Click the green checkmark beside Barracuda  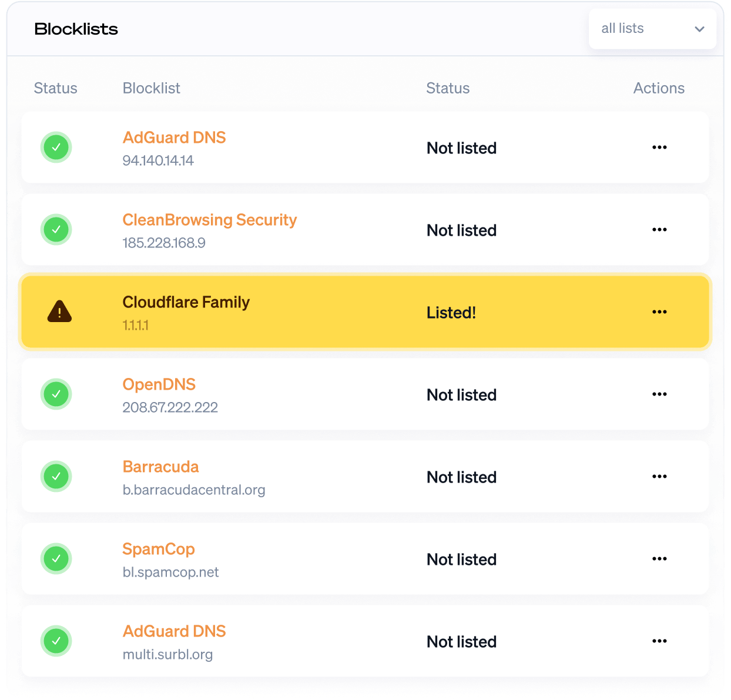pos(56,477)
